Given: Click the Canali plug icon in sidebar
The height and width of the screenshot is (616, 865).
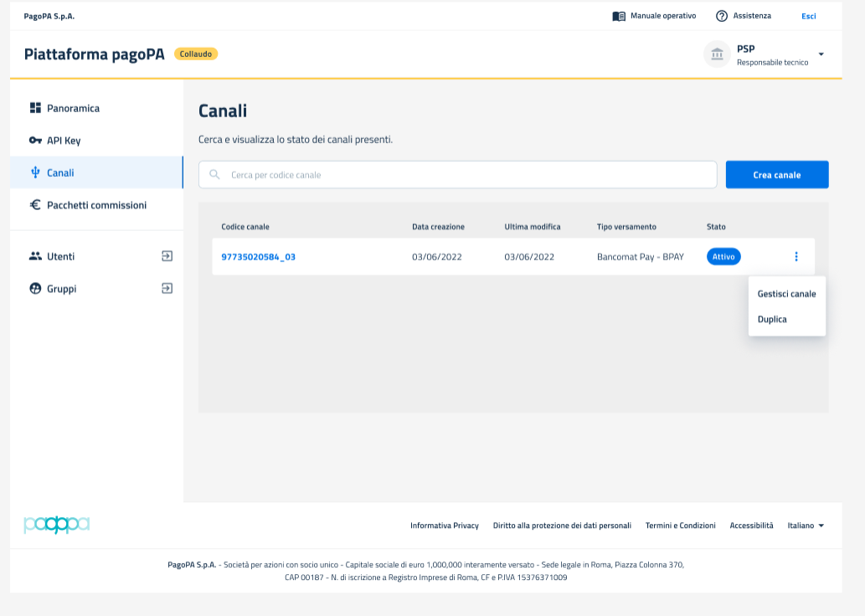Looking at the screenshot, I should pyautogui.click(x=35, y=172).
